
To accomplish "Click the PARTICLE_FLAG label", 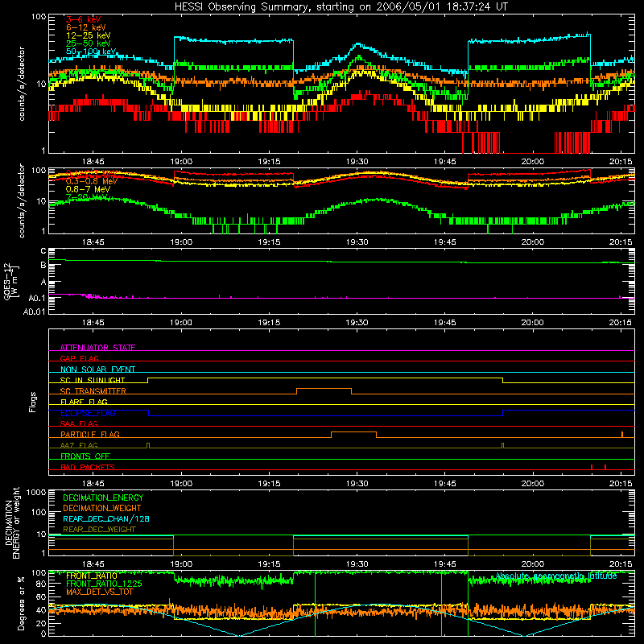I will click(90, 434).
